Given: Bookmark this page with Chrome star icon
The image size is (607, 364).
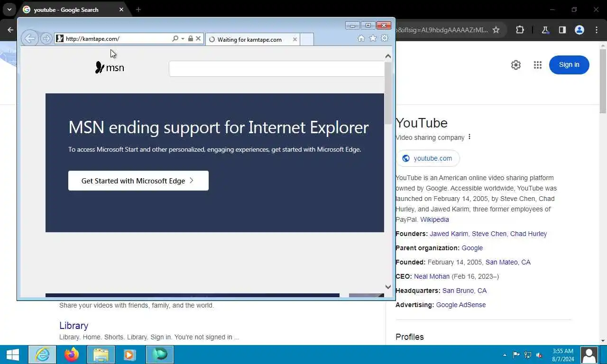Looking at the screenshot, I should tap(496, 30).
